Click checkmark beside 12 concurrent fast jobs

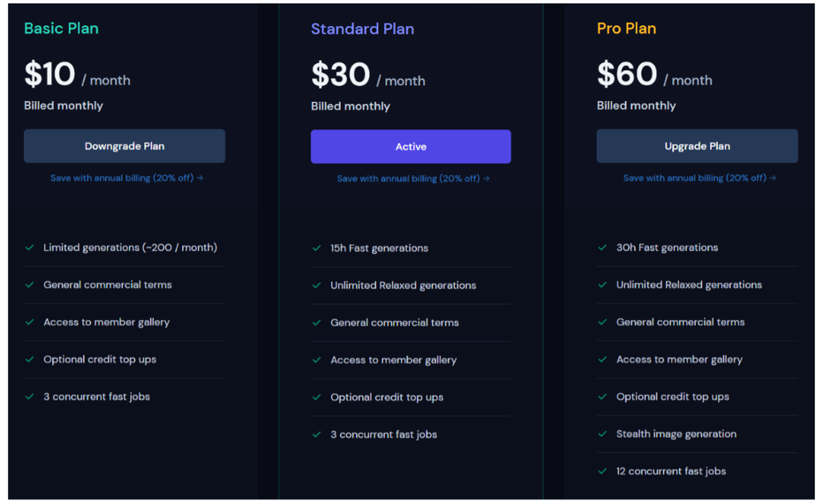coord(602,471)
